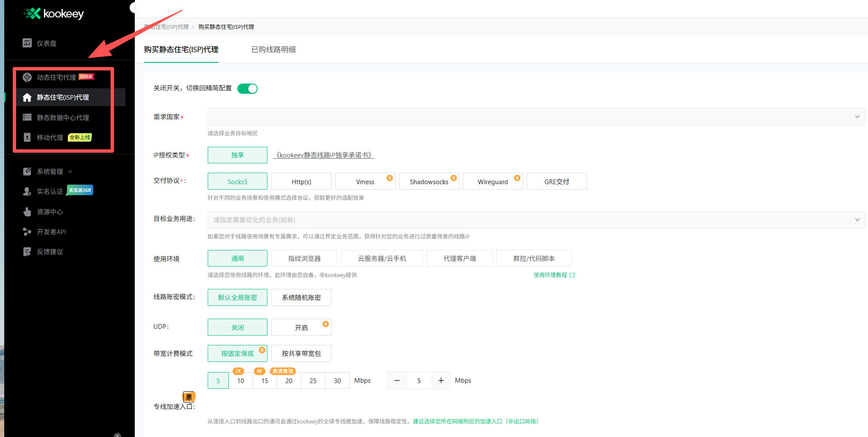
Task: Open the 仪表盘 dashboard from sidebar
Action: tap(46, 43)
